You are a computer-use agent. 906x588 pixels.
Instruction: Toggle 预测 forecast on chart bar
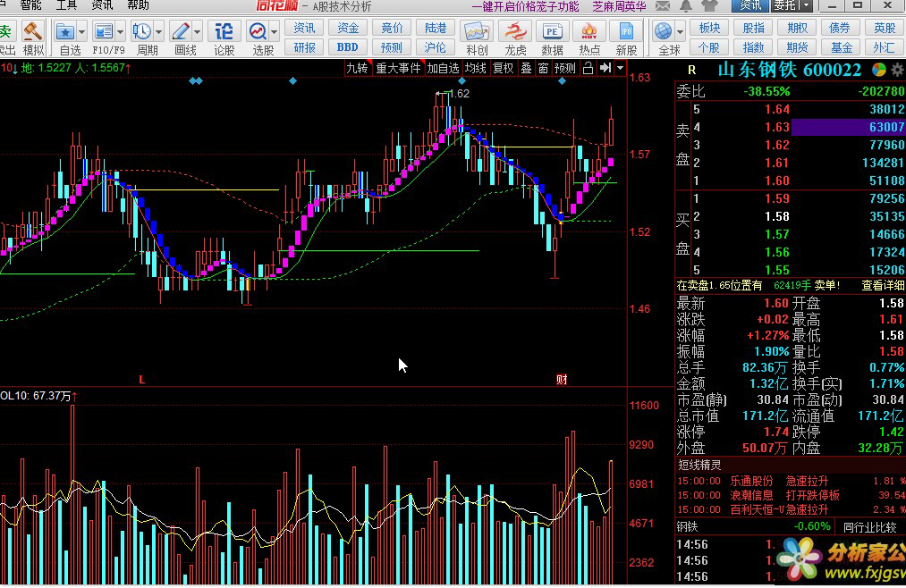click(x=565, y=68)
